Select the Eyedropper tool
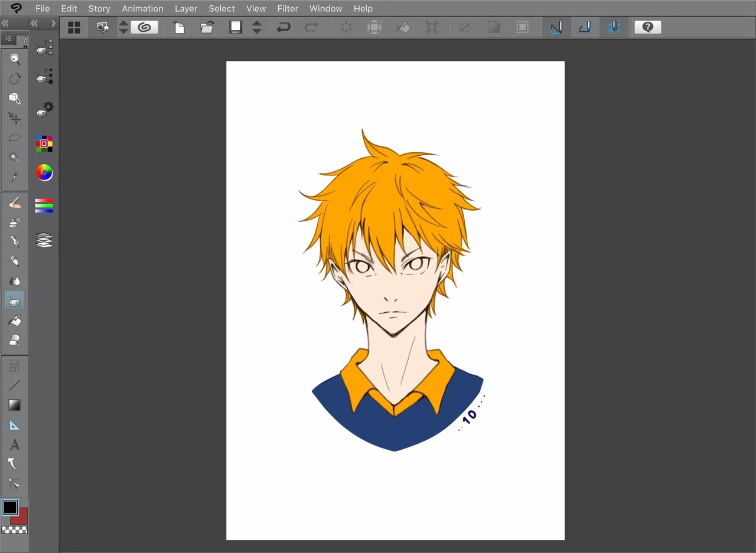 pos(15,177)
